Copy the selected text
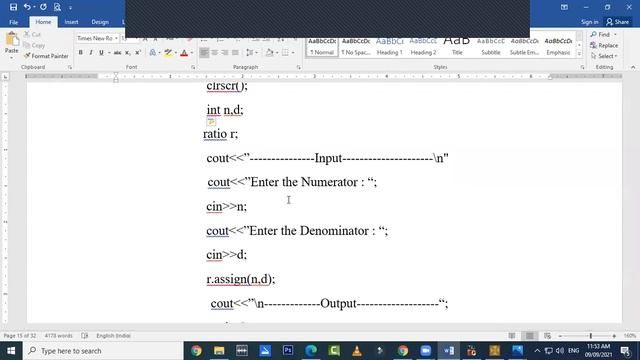Image resolution: width=640 pixels, height=360 pixels. point(34,45)
